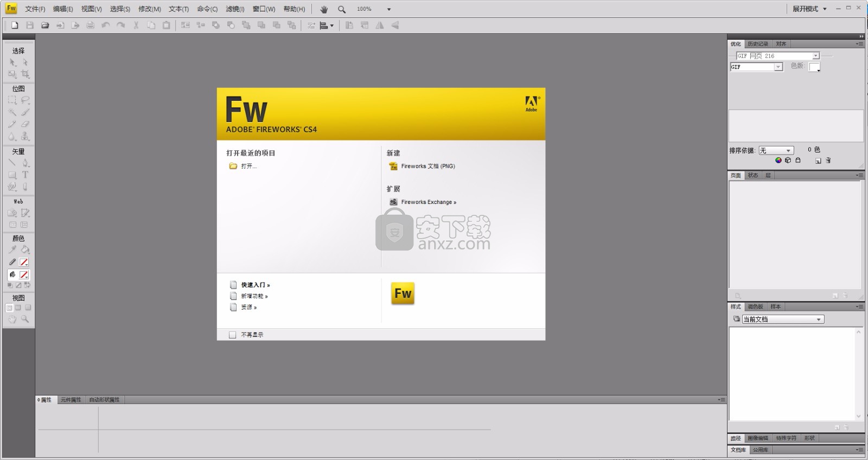Switch to the 元件属性 tab
Image resolution: width=868 pixels, height=460 pixels.
tap(71, 400)
